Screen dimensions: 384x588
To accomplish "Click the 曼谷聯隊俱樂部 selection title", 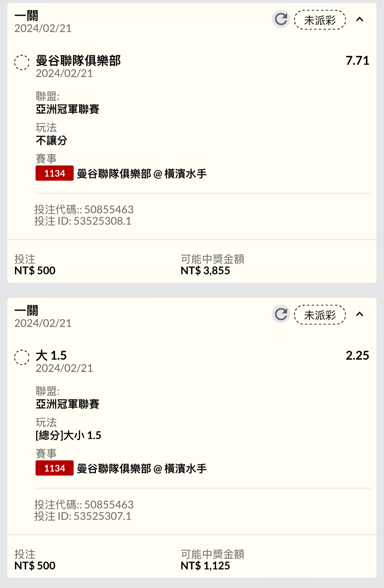I will [78, 61].
